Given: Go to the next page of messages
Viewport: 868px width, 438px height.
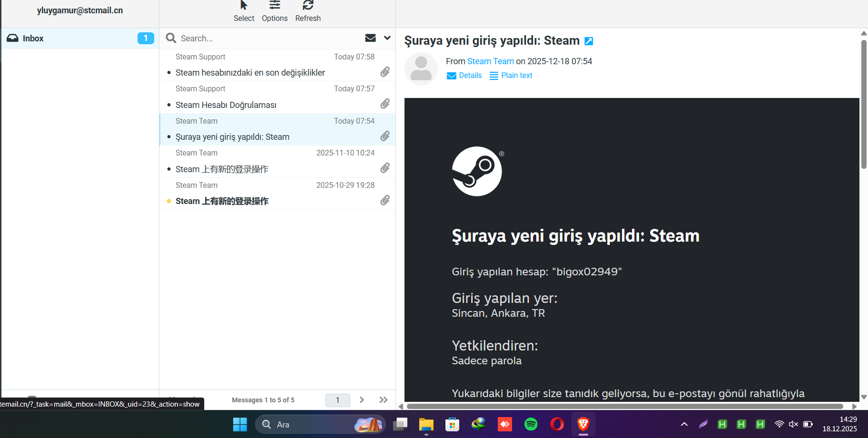Looking at the screenshot, I should click(362, 400).
